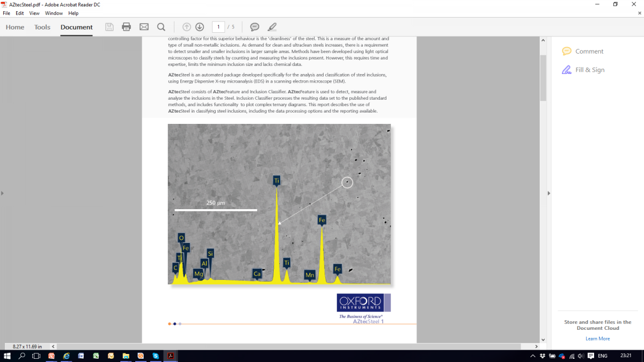This screenshot has width=644, height=362.
Task: Show hidden tray icons chevron
Action: [532, 356]
